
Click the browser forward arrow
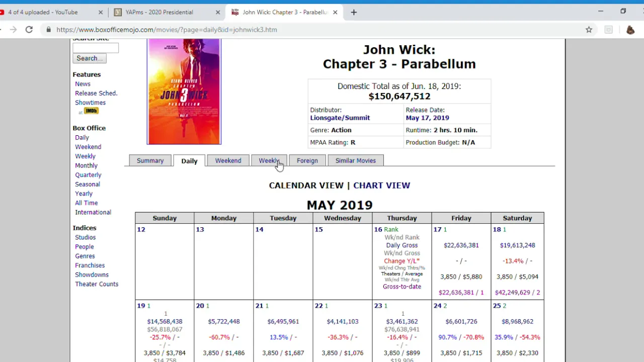point(13,30)
